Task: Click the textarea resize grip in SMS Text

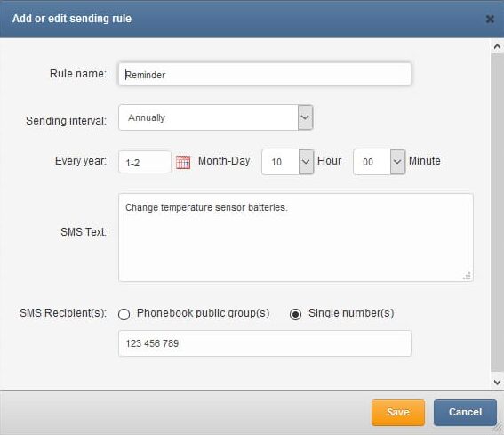Action: tap(467, 276)
